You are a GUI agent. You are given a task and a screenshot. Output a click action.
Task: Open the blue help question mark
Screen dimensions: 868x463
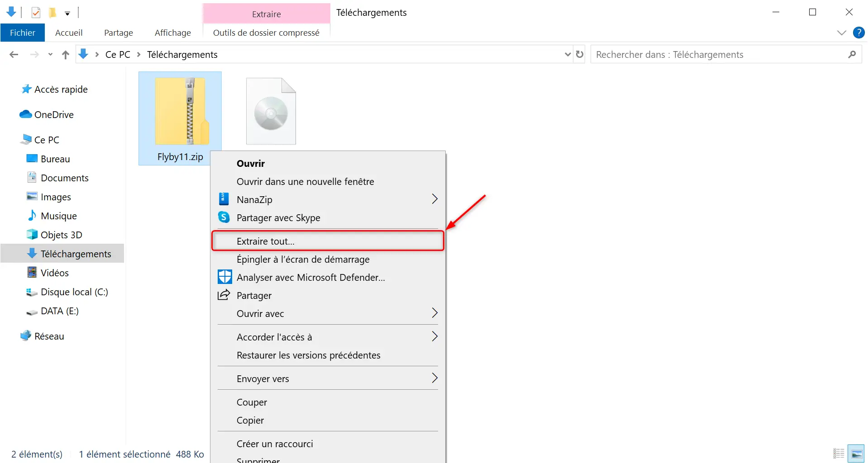click(858, 33)
